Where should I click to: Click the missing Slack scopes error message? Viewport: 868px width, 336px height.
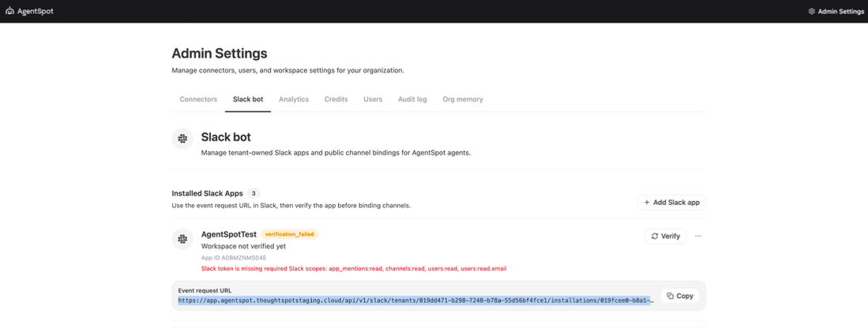click(354, 269)
